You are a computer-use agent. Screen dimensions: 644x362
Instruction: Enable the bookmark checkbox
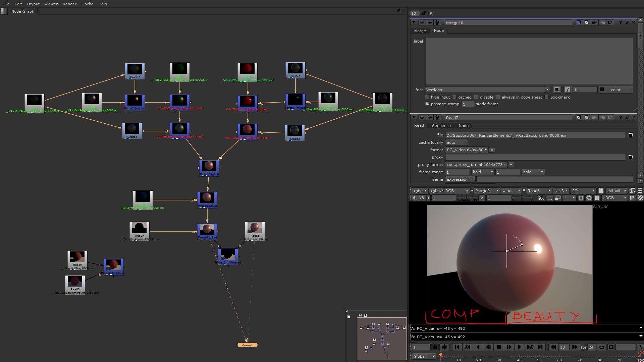pos(547,97)
